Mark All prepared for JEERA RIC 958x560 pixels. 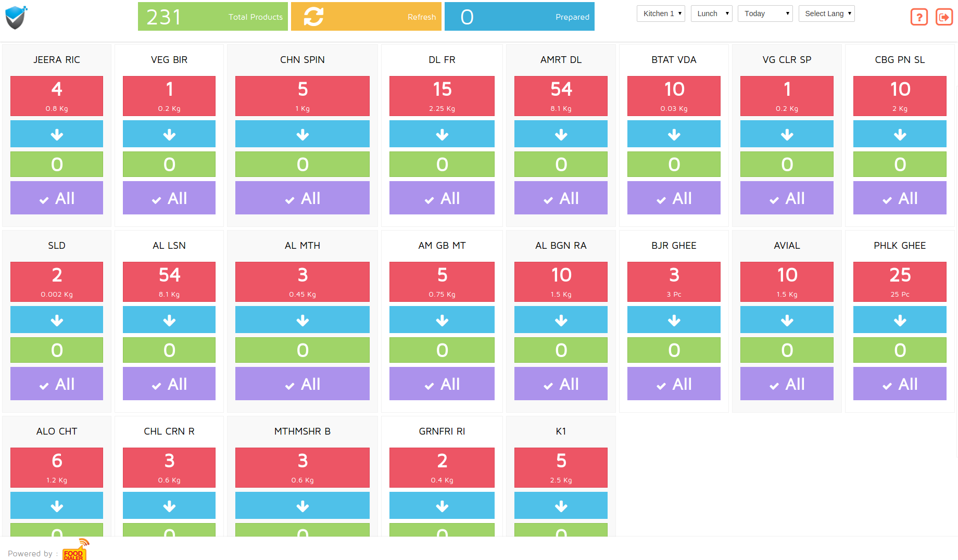57,198
